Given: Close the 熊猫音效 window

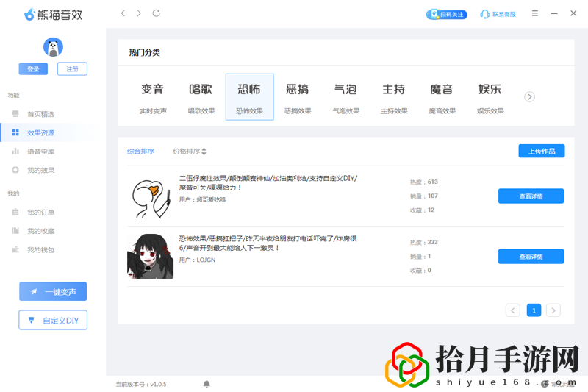Looking at the screenshot, I should pos(573,13).
